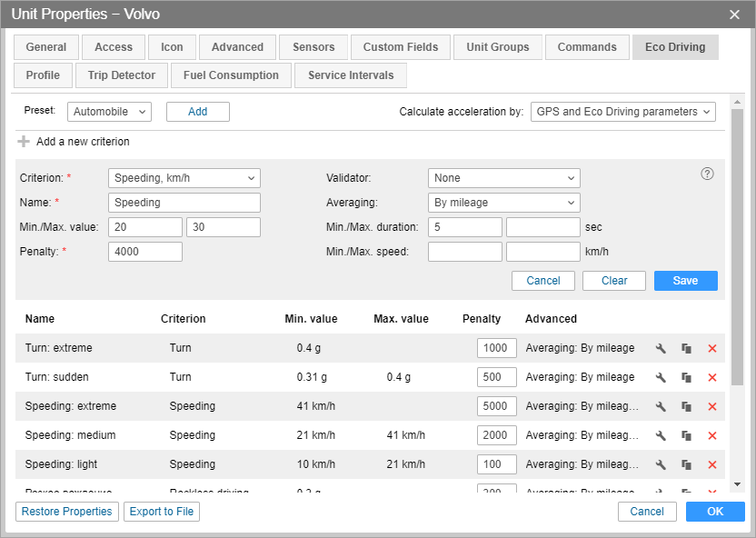This screenshot has height=538, width=756.
Task: Open the Fuel Consumption tab
Action: tap(231, 75)
